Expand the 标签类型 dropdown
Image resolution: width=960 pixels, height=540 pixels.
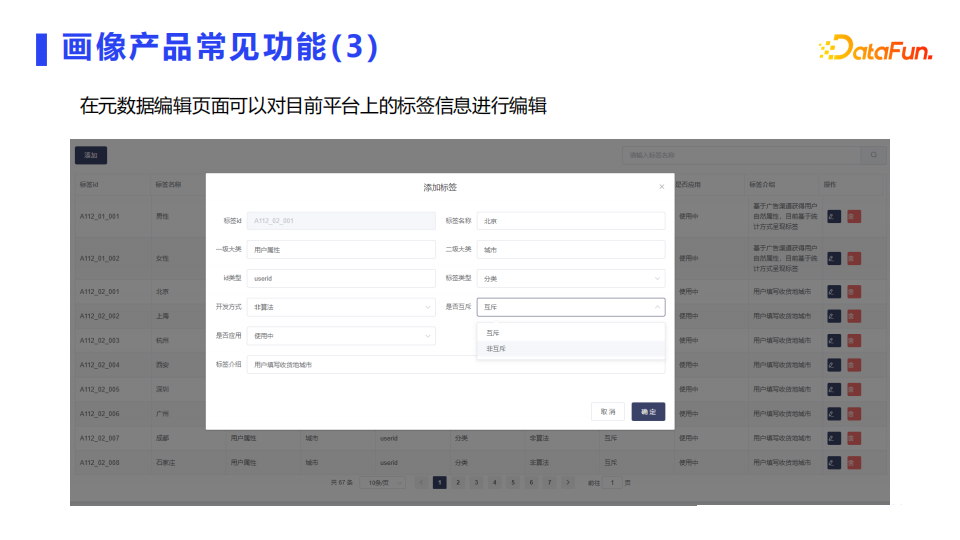[571, 279]
